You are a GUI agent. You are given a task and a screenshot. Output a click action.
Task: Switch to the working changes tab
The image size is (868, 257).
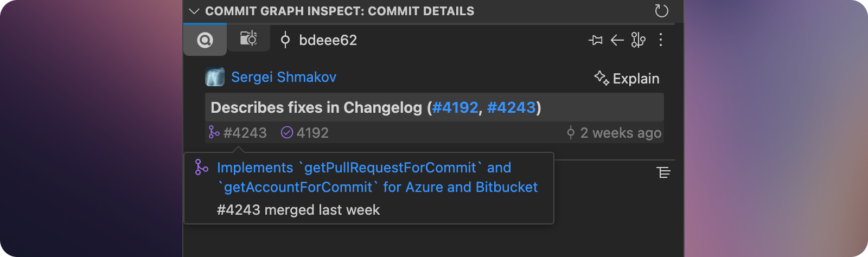point(248,38)
